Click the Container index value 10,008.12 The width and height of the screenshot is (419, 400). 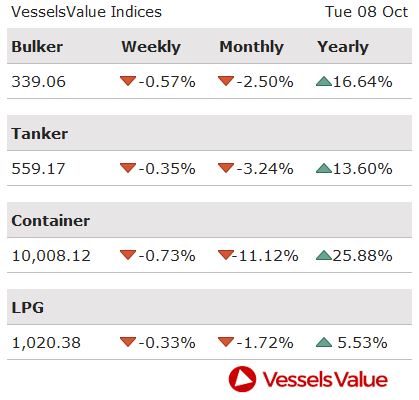point(51,256)
